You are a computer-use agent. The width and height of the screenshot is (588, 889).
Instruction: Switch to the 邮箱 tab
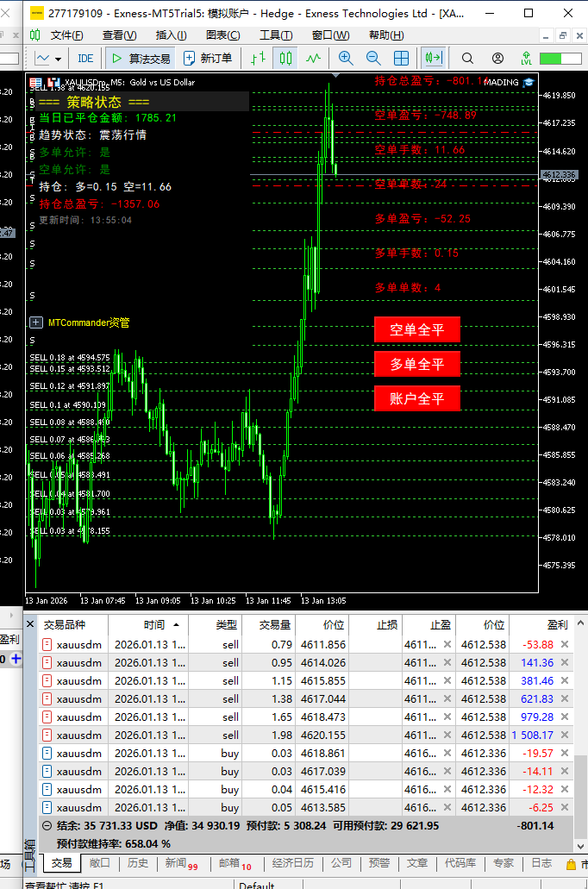pos(235,863)
